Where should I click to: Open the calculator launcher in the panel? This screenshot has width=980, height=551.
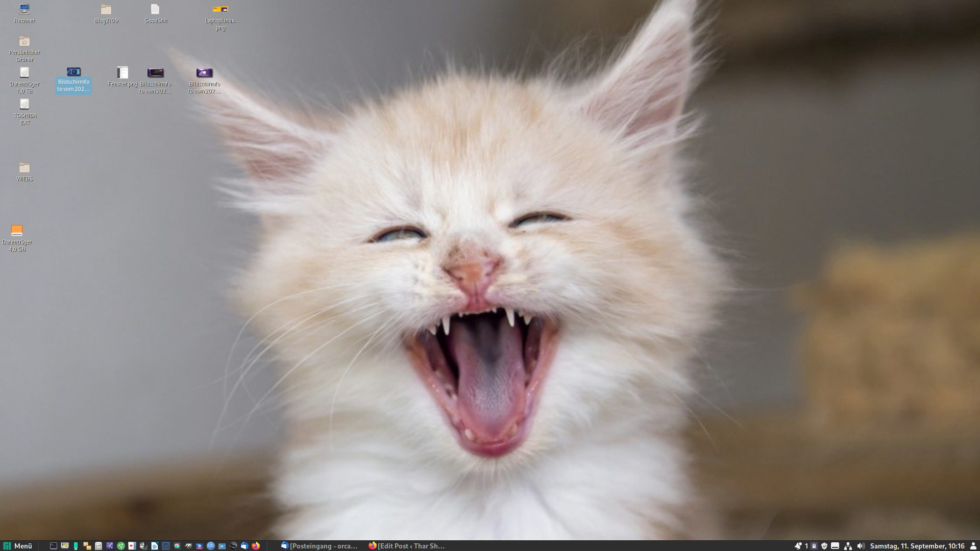(166, 546)
